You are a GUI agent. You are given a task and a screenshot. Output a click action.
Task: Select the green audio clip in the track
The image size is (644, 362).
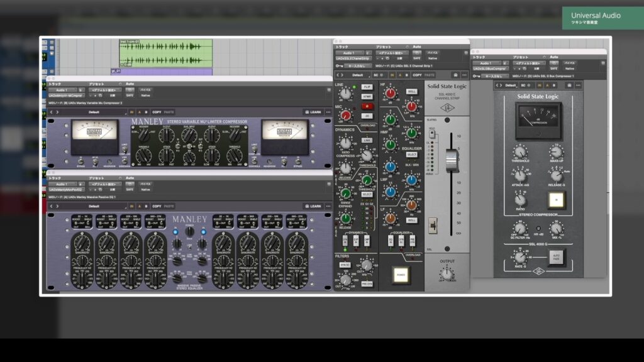tap(165, 53)
